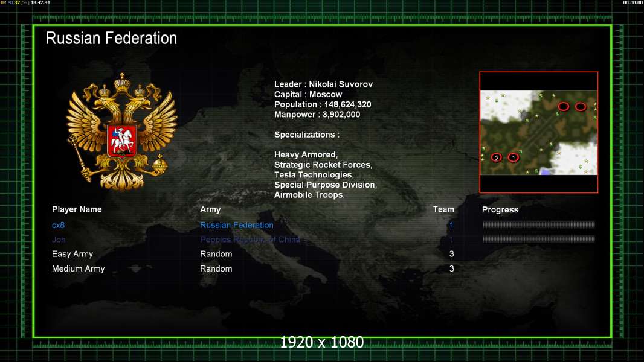
Task: Click the Easy Army player row
Action: [253, 254]
